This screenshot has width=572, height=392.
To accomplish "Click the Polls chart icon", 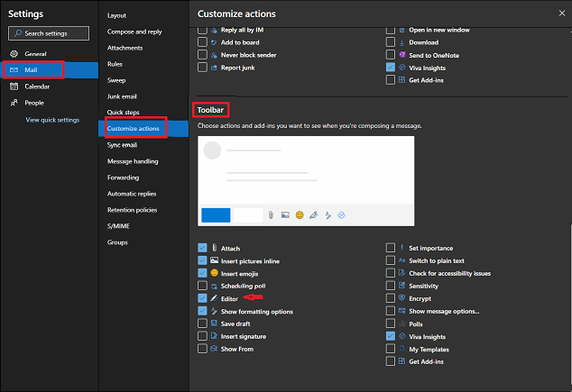I will pos(402,324).
